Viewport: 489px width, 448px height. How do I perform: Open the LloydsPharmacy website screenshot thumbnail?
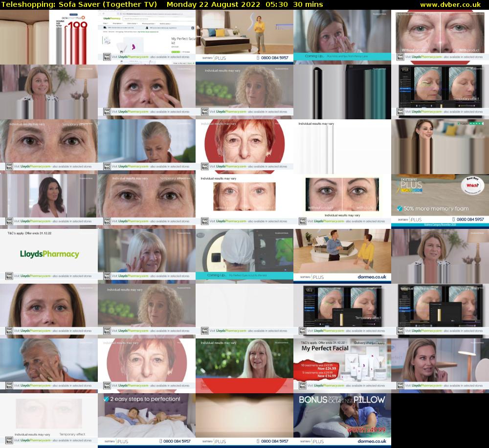147,37
